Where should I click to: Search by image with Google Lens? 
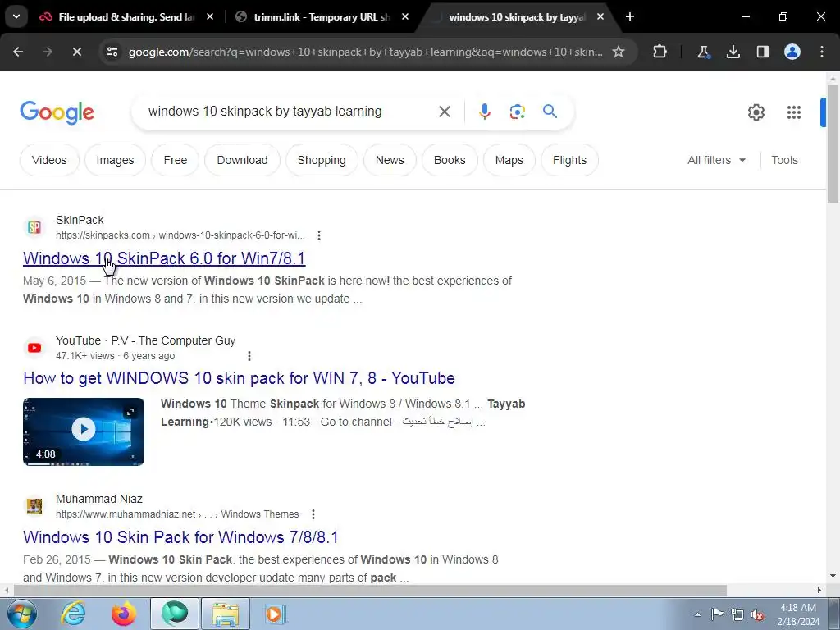pyautogui.click(x=517, y=112)
